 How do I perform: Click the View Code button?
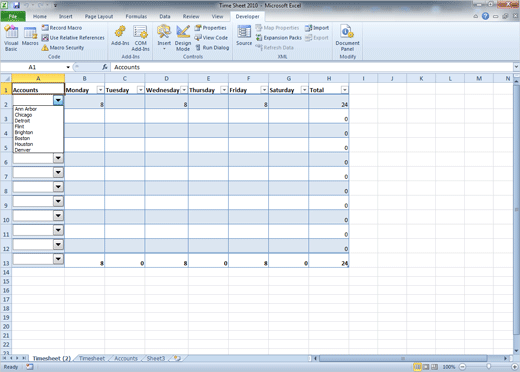[x=211, y=38]
